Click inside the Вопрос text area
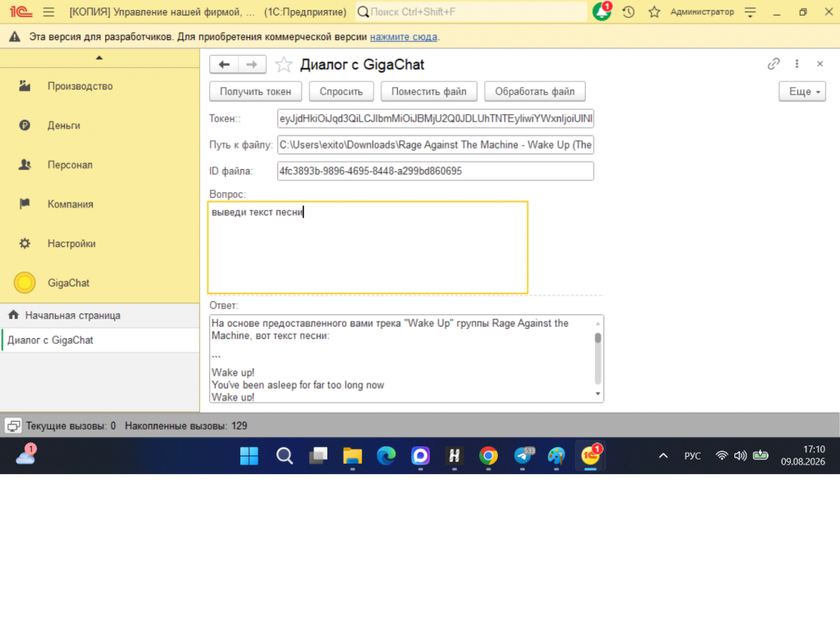The height and width of the screenshot is (626, 840). [368, 248]
